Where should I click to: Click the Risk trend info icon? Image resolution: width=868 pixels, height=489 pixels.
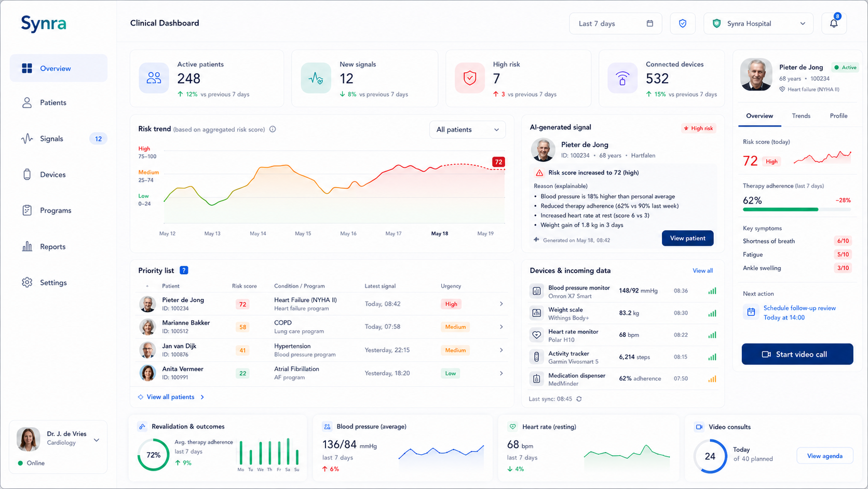pos(273,129)
